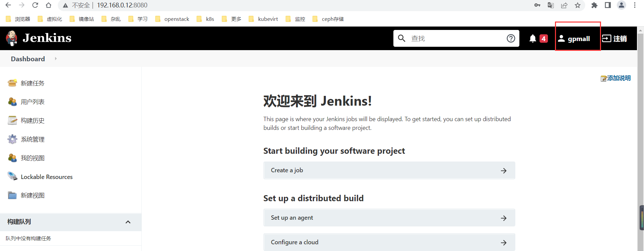This screenshot has width=644, height=251.
Task: Click the Dashboard breadcrumb link
Action: coord(28,59)
